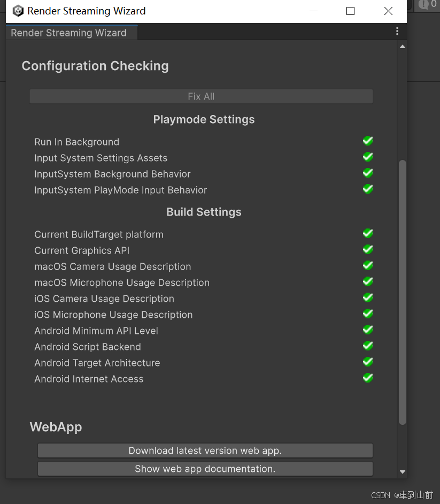This screenshot has width=440, height=504.
Task: Click check icon for Android Internet Access
Action: 368,378
